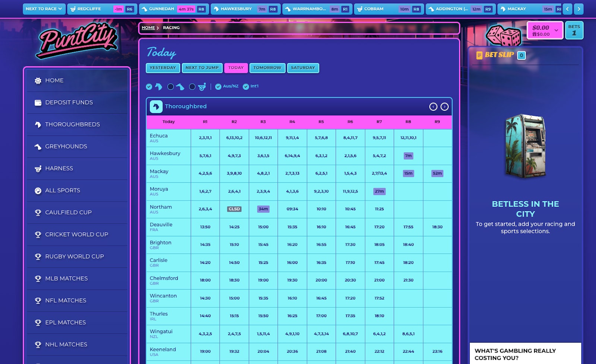Select the Next To Jump tab
Screen dimensions: 596x364
click(202, 68)
